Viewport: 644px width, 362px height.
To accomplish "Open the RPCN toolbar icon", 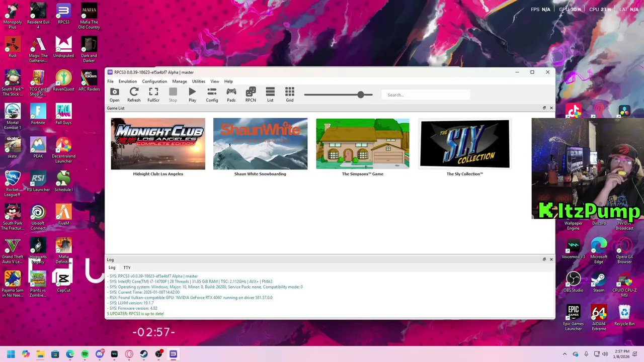I will (x=251, y=94).
